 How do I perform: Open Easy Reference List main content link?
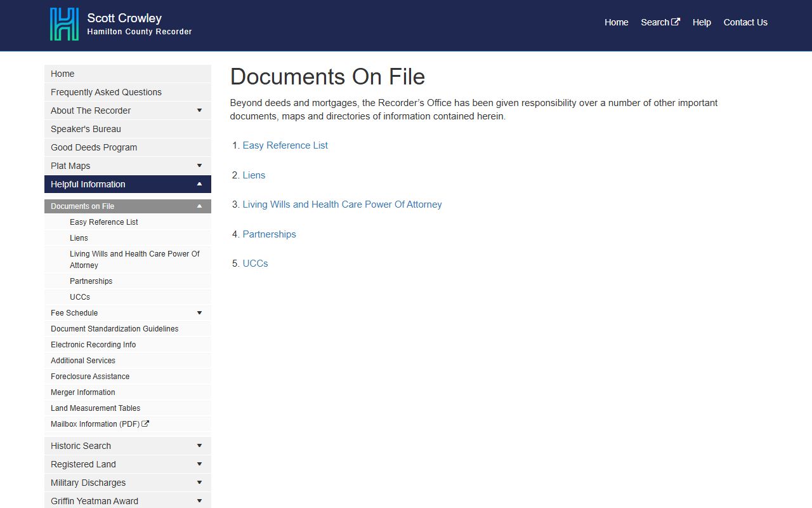285,145
